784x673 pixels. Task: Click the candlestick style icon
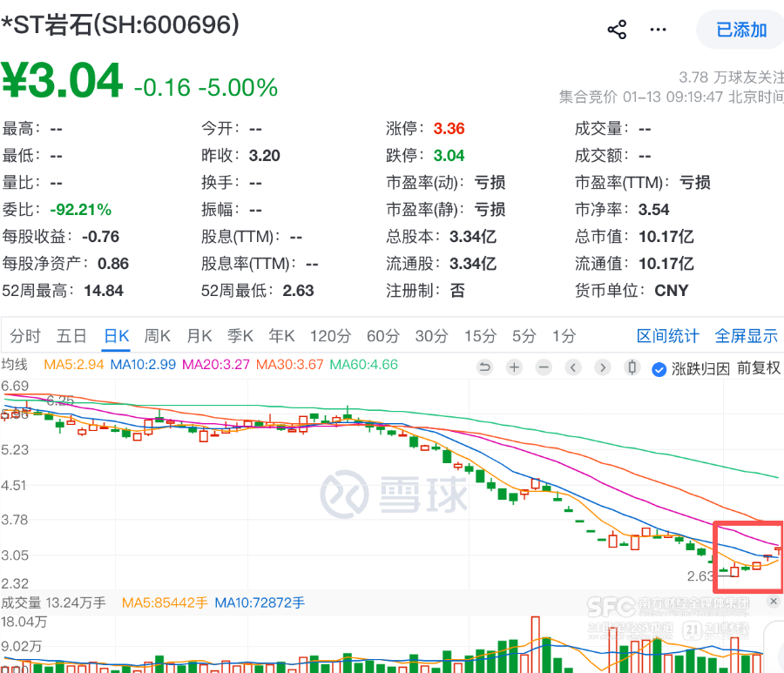pyautogui.click(x=632, y=367)
